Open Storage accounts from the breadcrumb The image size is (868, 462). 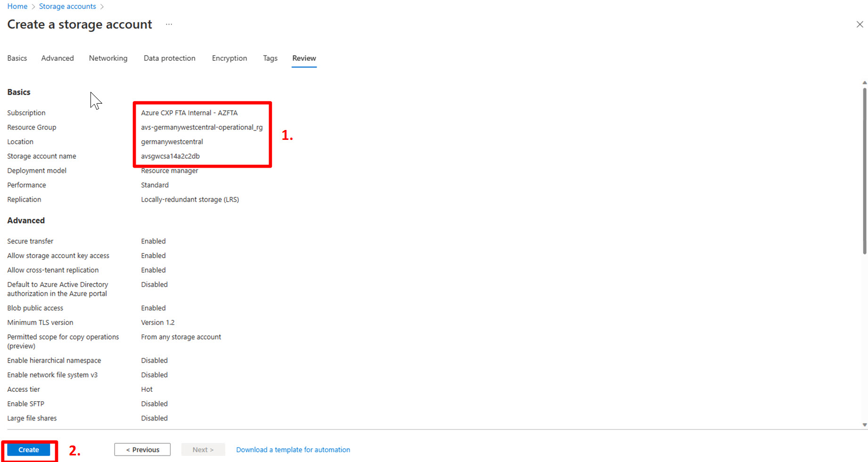pyautogui.click(x=67, y=6)
